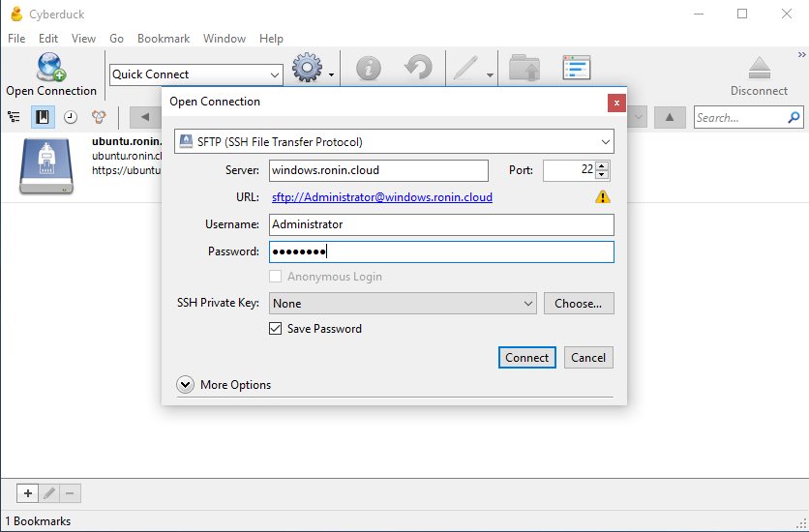Click the Disconnect eject icon

[760, 68]
